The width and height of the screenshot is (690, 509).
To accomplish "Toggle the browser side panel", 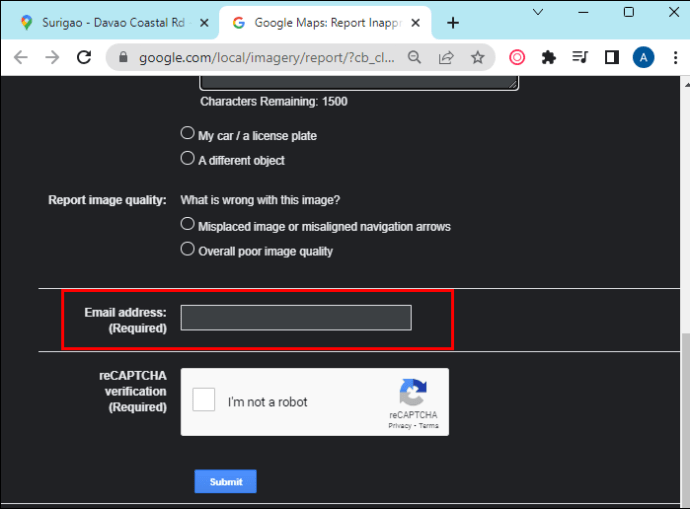I will click(x=612, y=57).
